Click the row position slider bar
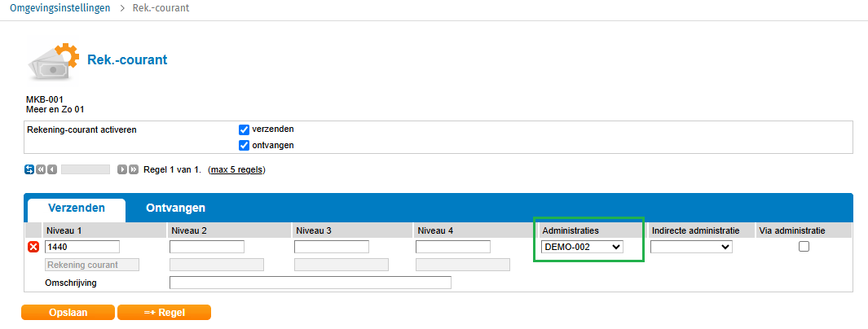Viewport: 868px width, 329px height. 86,169
